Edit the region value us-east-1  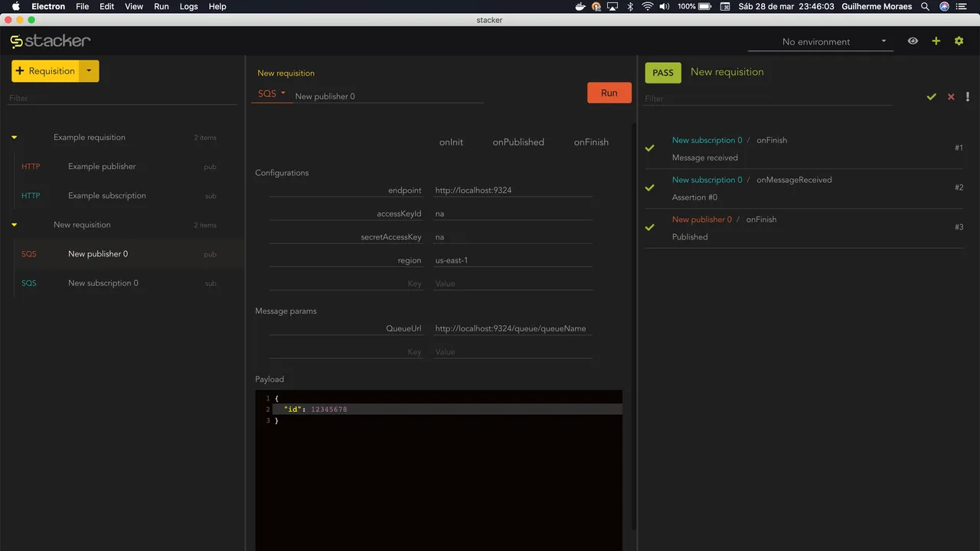[x=512, y=260]
